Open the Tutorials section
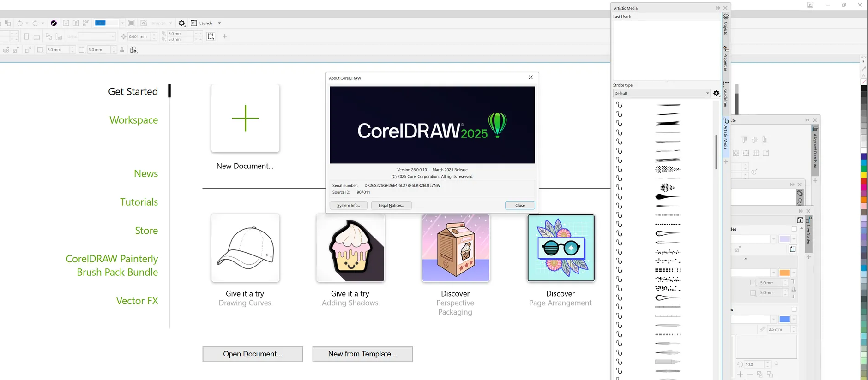The image size is (868, 380). coord(139,202)
